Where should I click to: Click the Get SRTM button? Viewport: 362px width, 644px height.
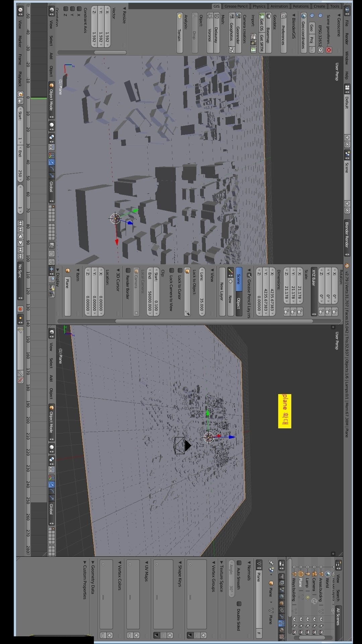point(261,42)
